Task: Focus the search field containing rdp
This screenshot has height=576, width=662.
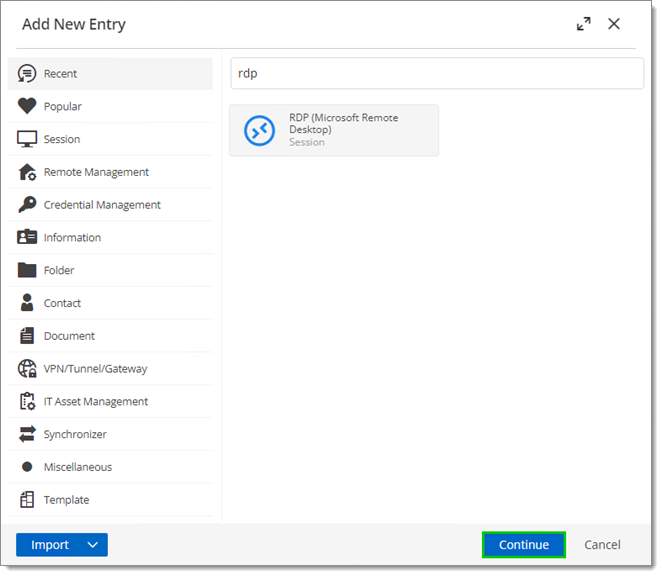Action: 437,73
